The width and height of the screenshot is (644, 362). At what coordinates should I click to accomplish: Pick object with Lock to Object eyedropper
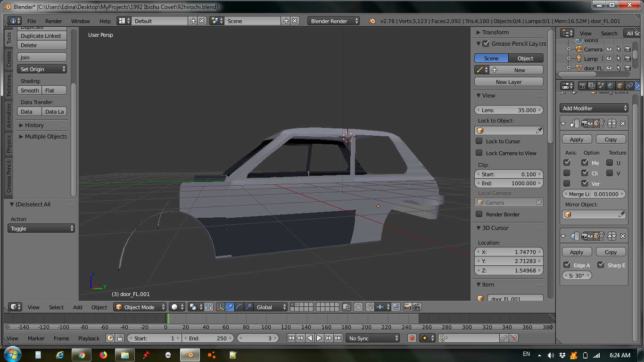tap(539, 131)
